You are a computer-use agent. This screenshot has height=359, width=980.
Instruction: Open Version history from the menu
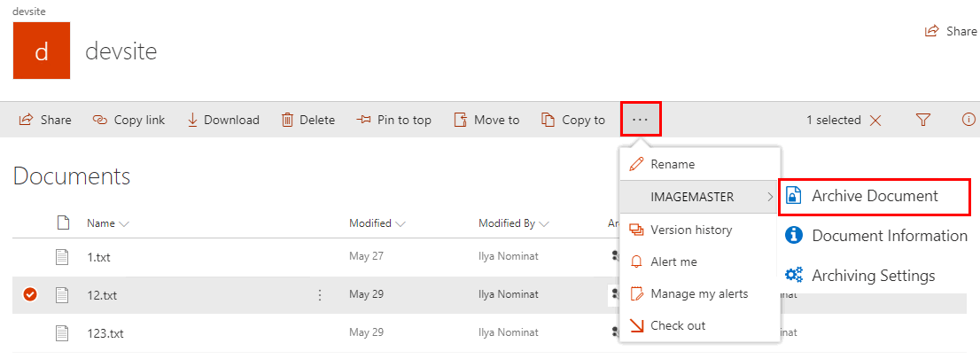[x=699, y=230]
